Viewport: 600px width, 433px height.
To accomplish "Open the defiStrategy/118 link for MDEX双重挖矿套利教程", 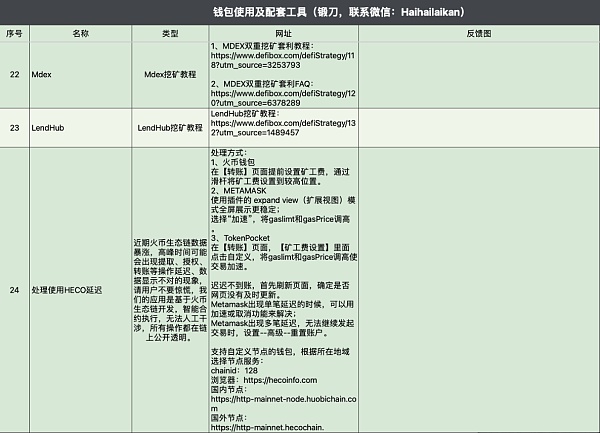I will coord(283,60).
